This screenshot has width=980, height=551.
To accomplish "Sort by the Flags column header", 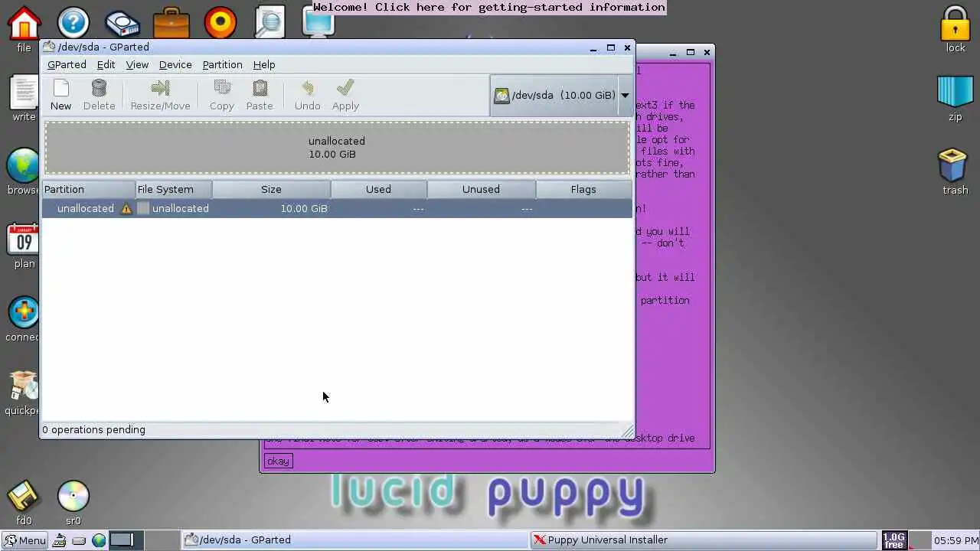I will coord(583,189).
